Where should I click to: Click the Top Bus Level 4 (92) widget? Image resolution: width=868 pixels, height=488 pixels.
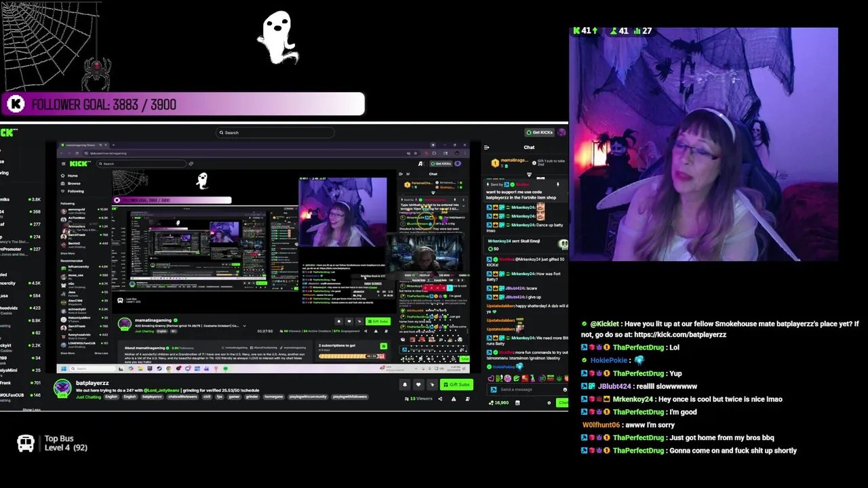[53, 443]
